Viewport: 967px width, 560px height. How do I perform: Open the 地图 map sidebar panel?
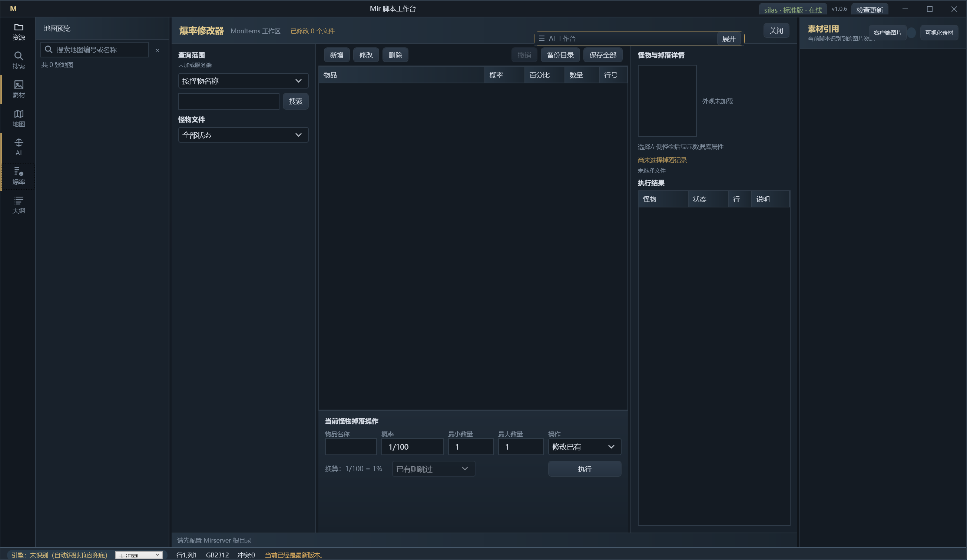click(x=19, y=118)
